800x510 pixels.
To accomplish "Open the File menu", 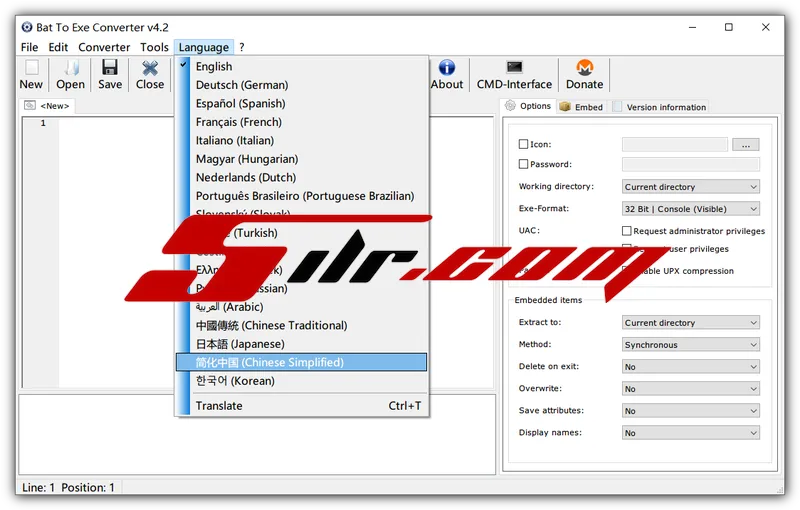I will [30, 47].
